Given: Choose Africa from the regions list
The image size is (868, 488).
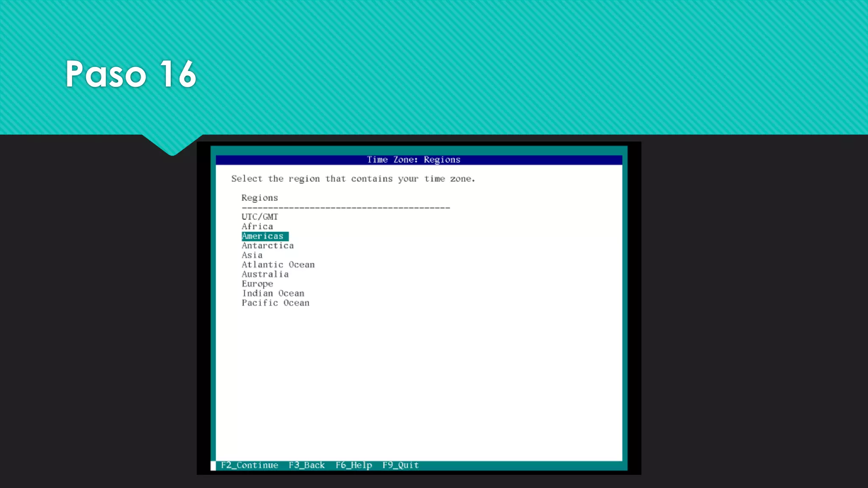Looking at the screenshot, I should [257, 227].
